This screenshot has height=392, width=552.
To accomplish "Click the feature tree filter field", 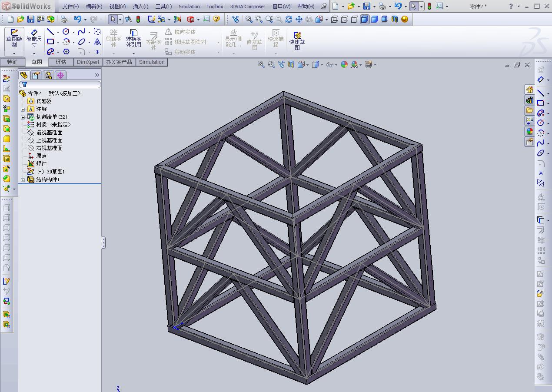I will [60, 84].
